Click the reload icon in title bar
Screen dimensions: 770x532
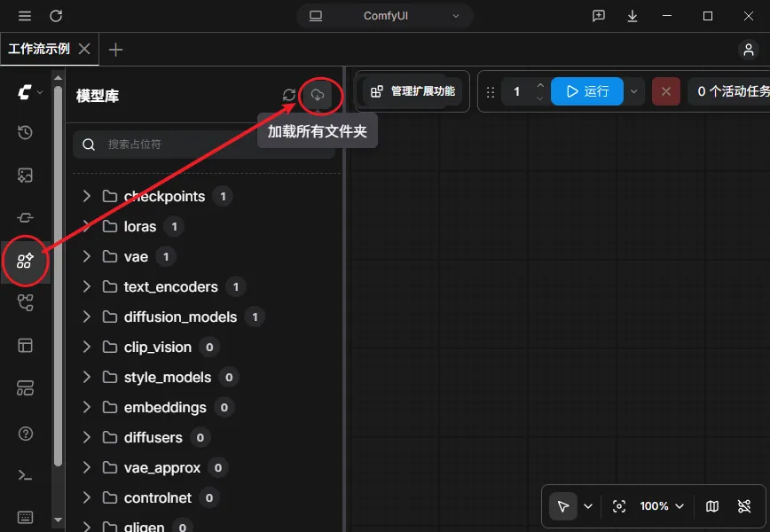(x=56, y=16)
